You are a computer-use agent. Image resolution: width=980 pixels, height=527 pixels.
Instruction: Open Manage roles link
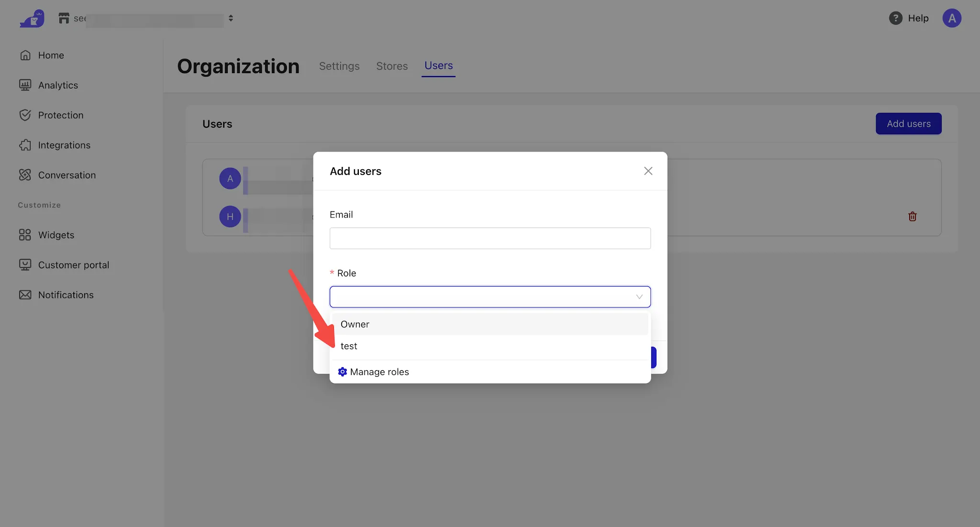point(379,372)
